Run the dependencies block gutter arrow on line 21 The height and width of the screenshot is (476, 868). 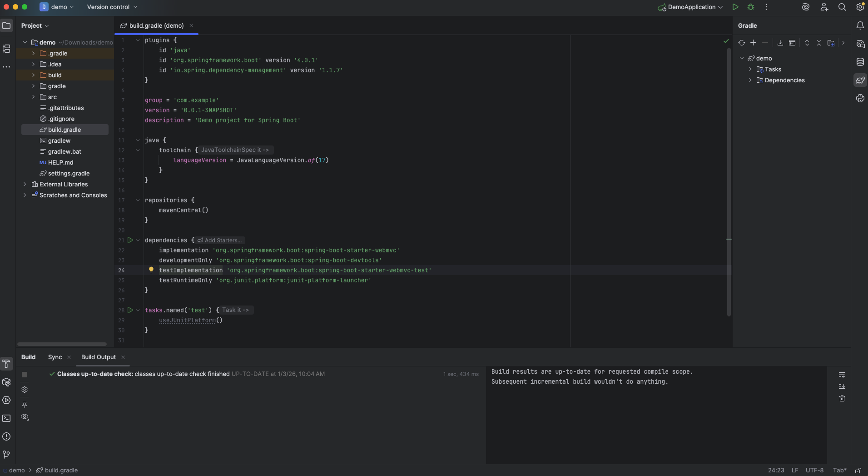coord(130,240)
